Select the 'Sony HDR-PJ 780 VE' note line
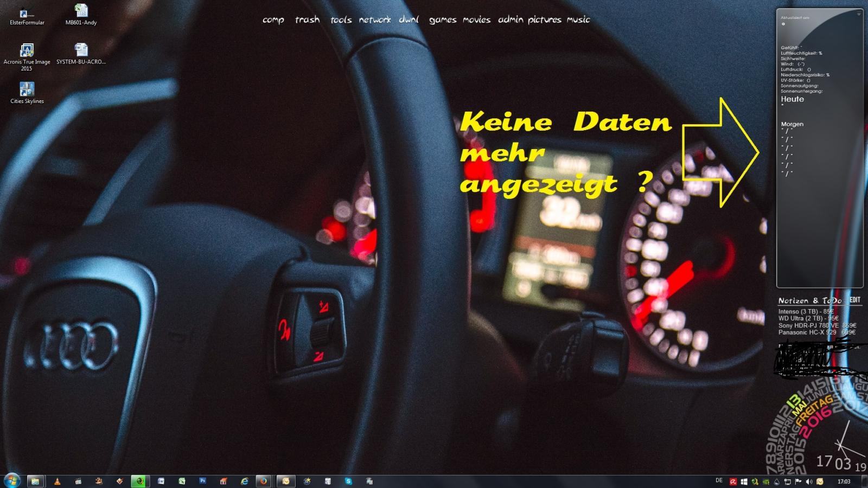The height and width of the screenshot is (488, 868). (817, 325)
